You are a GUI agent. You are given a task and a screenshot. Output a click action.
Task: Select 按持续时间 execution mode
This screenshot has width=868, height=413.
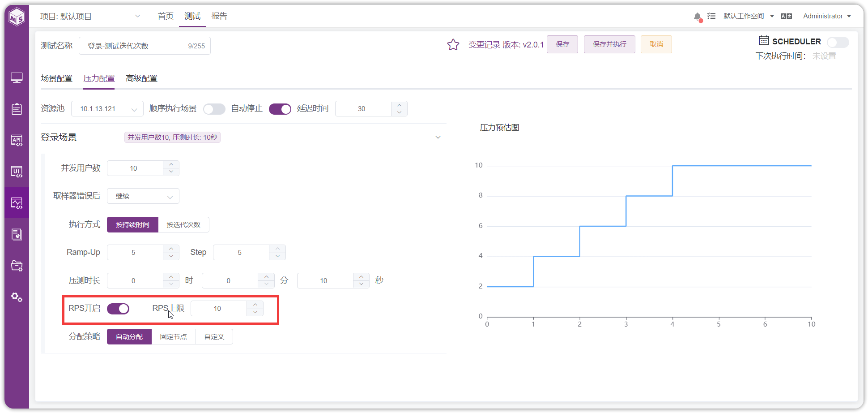click(x=132, y=224)
